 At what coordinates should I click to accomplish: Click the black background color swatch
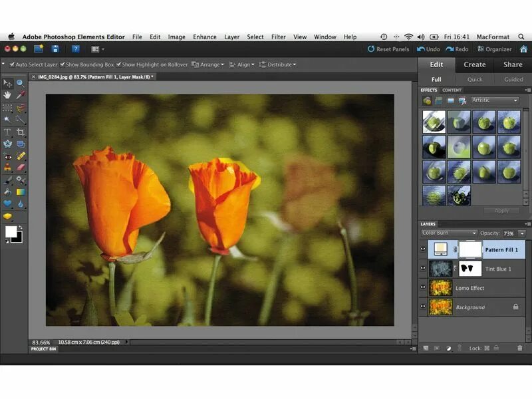18,238
